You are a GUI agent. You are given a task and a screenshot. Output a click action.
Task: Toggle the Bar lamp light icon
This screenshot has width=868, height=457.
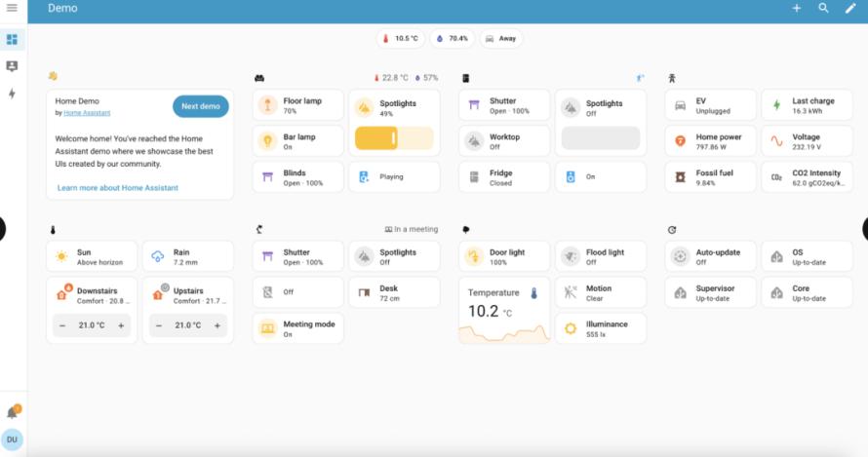click(x=266, y=141)
